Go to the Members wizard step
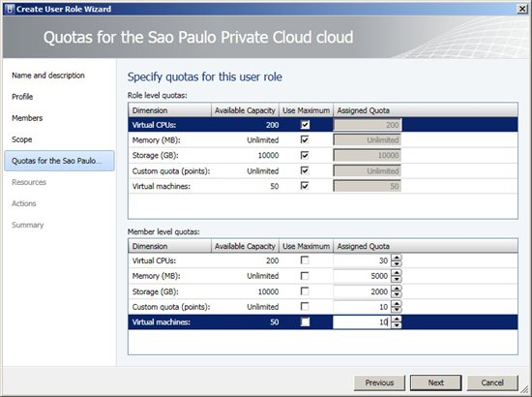The height and width of the screenshot is (397, 532). pyautogui.click(x=27, y=118)
